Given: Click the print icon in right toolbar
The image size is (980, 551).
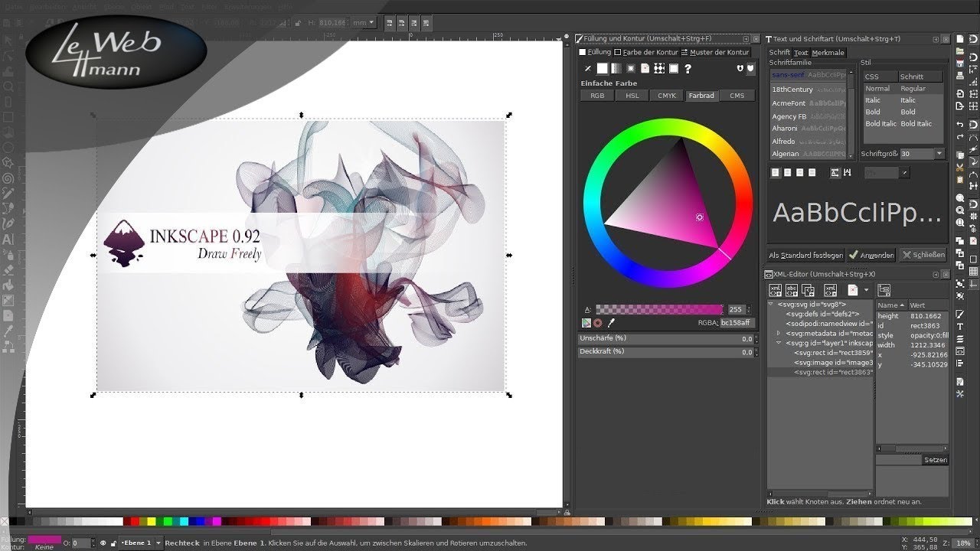Looking at the screenshot, I should [960, 75].
